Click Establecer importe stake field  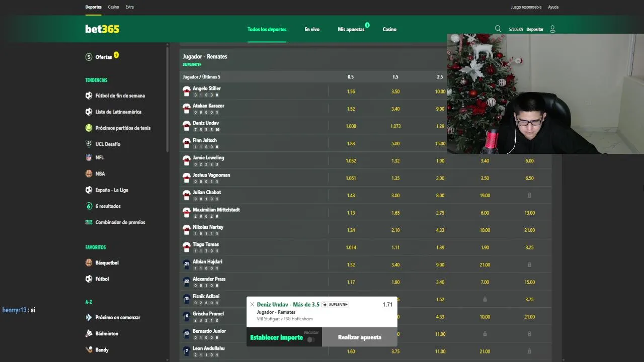[x=277, y=337]
